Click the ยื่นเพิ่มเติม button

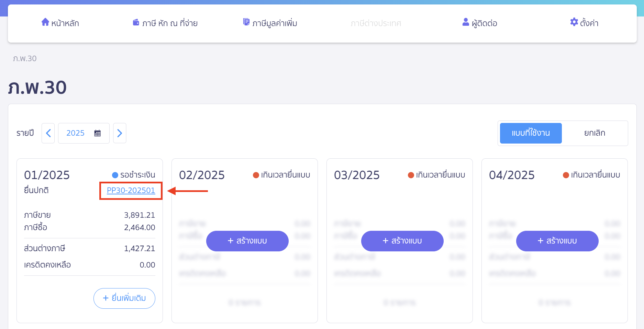click(124, 298)
